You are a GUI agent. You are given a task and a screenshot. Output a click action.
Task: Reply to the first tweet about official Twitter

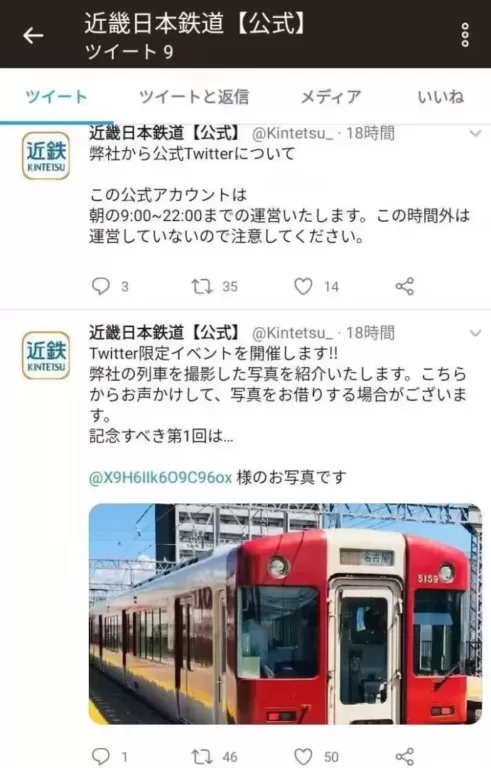click(x=100, y=286)
